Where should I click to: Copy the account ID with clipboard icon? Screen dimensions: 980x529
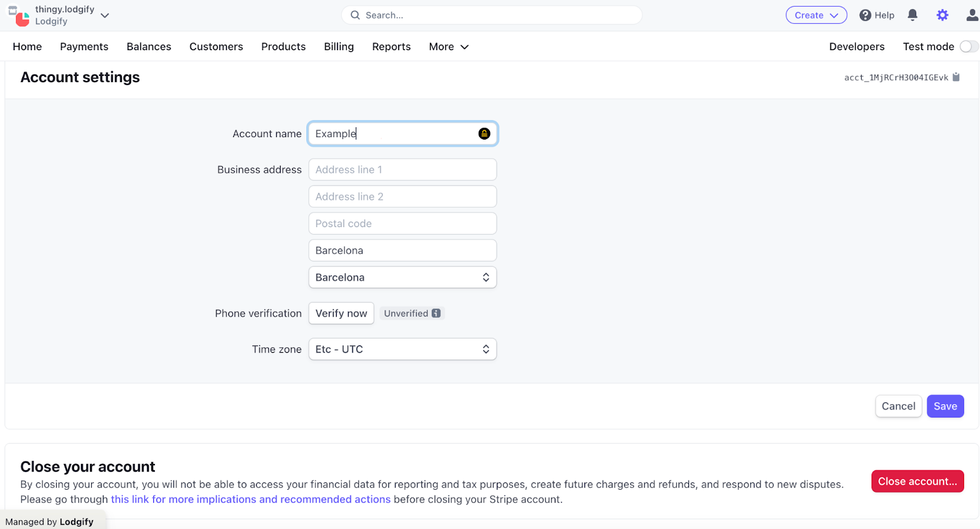[956, 77]
